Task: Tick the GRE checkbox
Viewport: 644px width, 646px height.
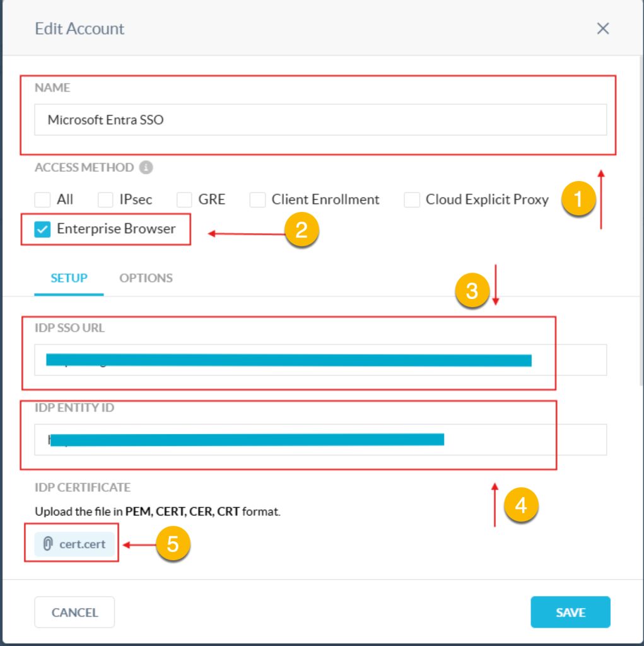Action: 184,200
